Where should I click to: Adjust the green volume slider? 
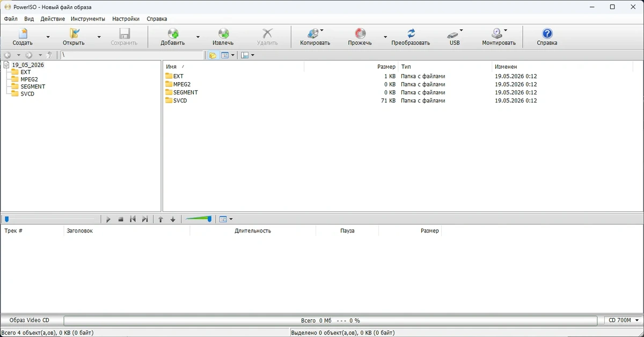(198, 219)
